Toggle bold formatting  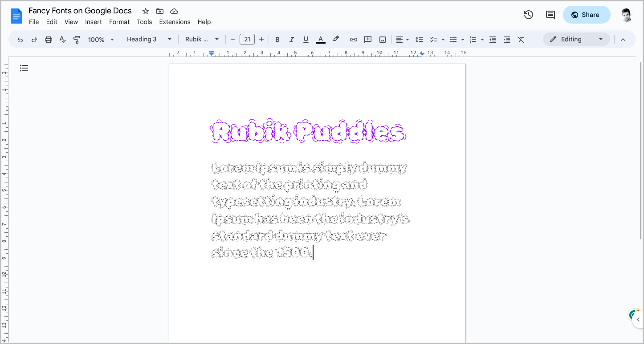coord(277,39)
